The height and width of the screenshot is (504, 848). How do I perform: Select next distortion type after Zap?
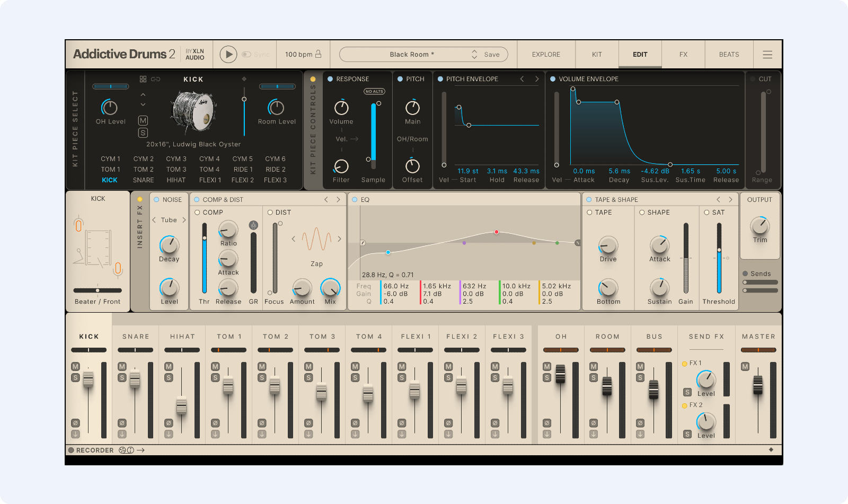(339, 239)
